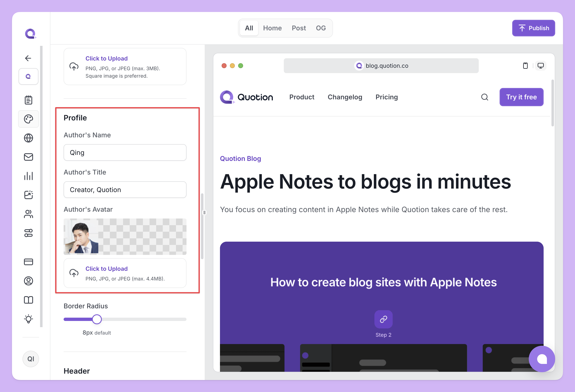Click the search icon in blog header
This screenshot has height=392, width=575.
(485, 97)
